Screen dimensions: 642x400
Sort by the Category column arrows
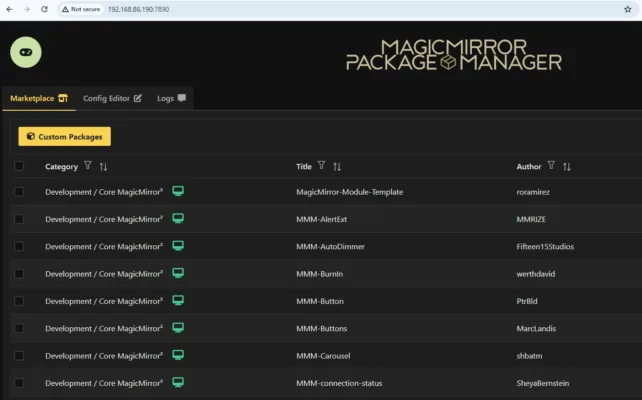pos(103,167)
